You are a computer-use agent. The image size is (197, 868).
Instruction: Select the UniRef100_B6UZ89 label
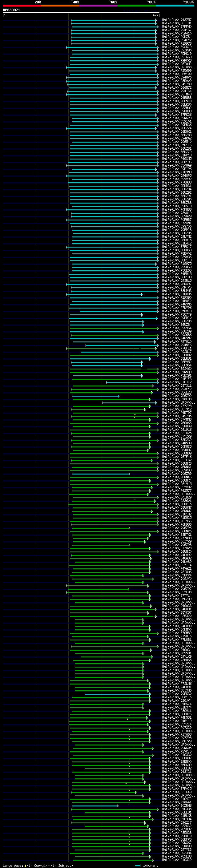pos(177,331)
